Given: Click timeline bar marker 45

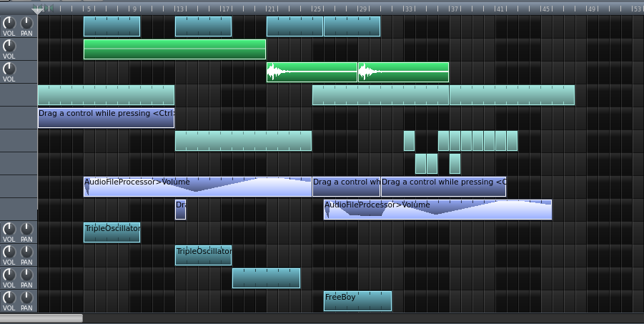Looking at the screenshot, I should 546,9.
